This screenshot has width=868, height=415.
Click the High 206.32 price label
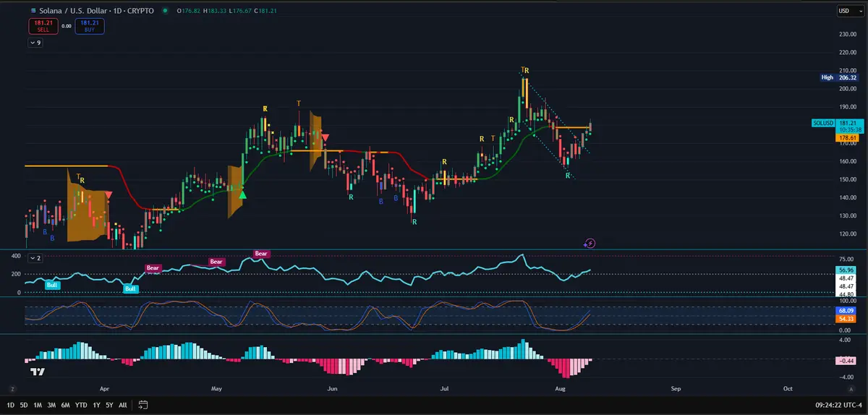(838, 77)
